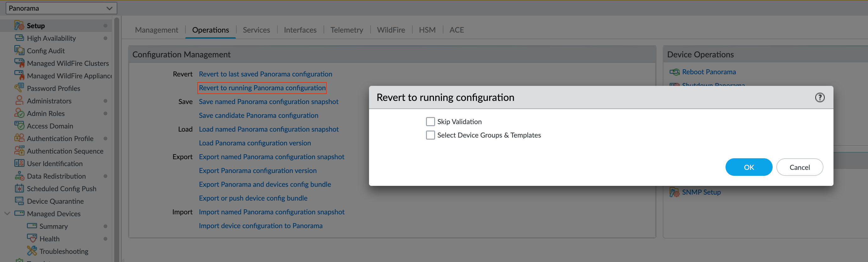Check Select Device Groups & Templates

click(430, 135)
